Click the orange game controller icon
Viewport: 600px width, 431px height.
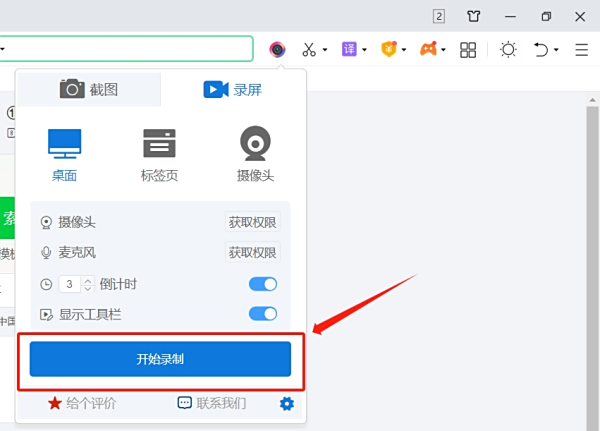429,49
